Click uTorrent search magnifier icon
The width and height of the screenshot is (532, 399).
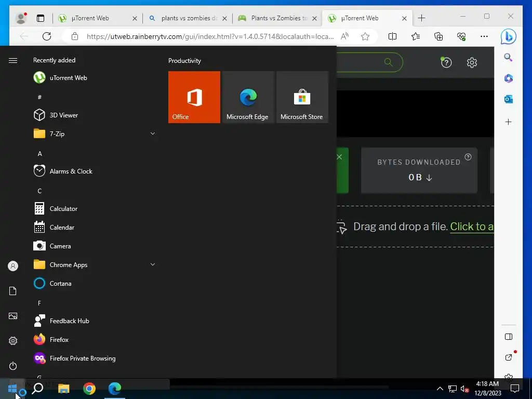389,62
